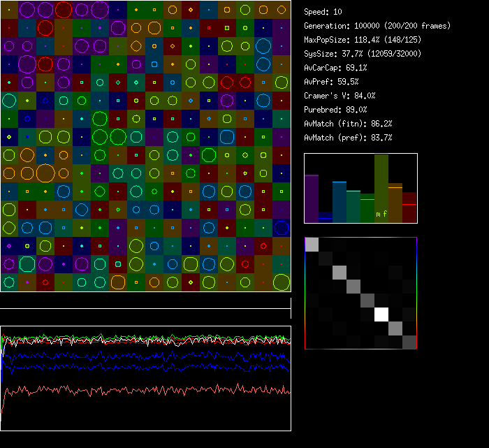Click the lower red line in the time graph

click(140, 390)
